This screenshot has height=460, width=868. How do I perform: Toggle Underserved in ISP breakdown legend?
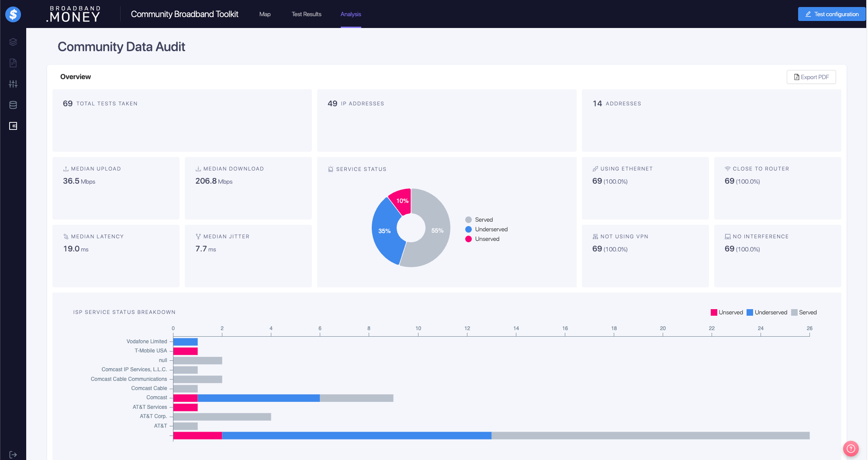(767, 312)
